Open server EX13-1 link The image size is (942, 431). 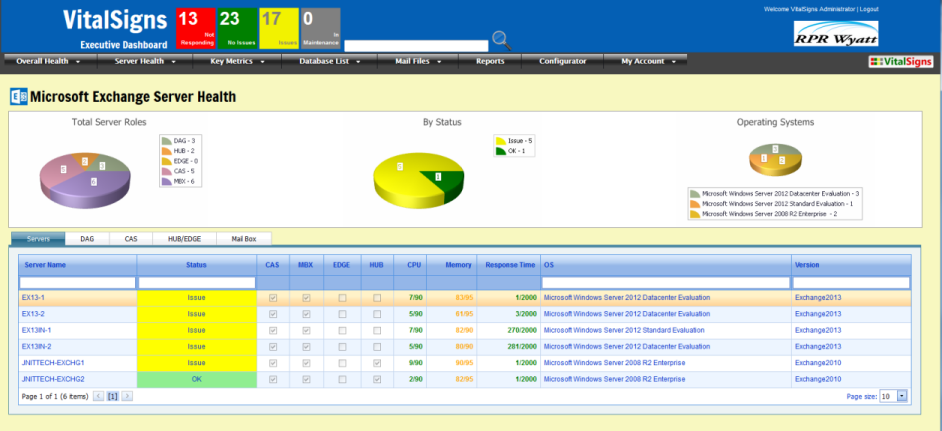[32, 298]
